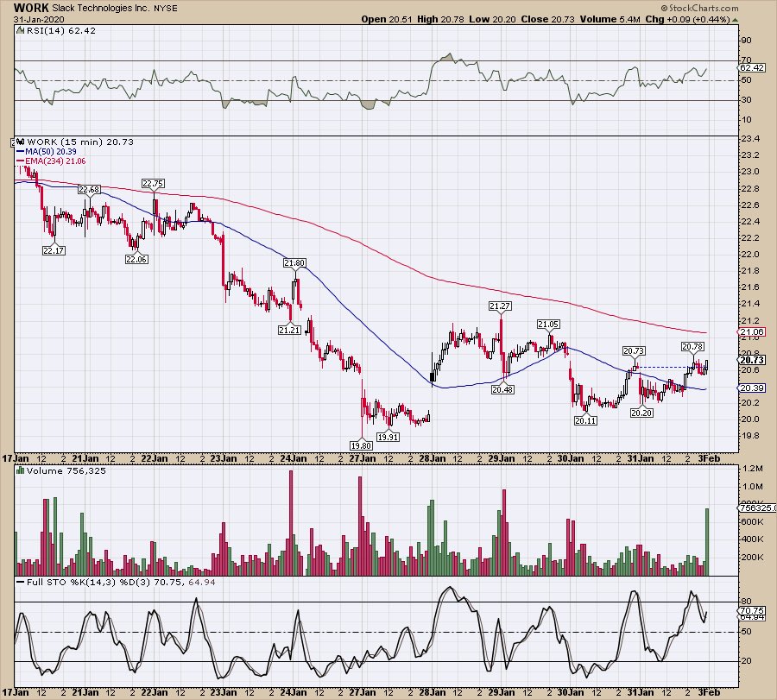This screenshot has height=700, width=777.
Task: Click the 90 level on the RSI axis
Action: click(x=746, y=40)
